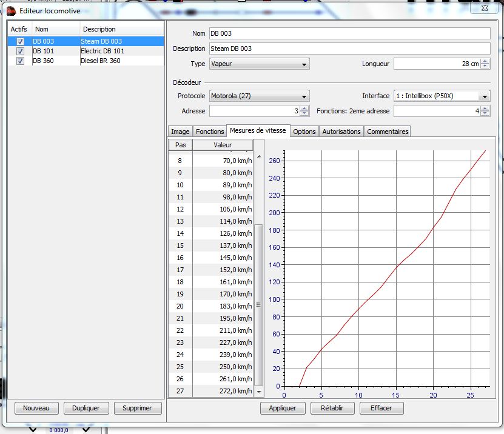504x434 pixels.
Task: Select the Autorisations tab
Action: click(341, 132)
